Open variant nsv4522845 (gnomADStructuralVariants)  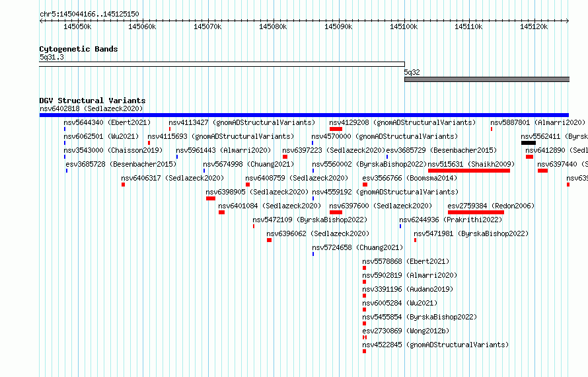(436, 345)
